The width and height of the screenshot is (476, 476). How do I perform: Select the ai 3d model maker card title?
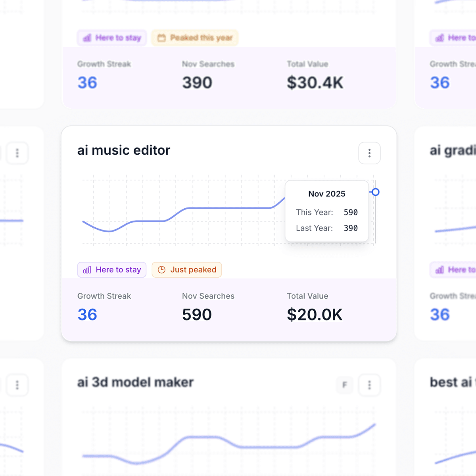(x=135, y=382)
